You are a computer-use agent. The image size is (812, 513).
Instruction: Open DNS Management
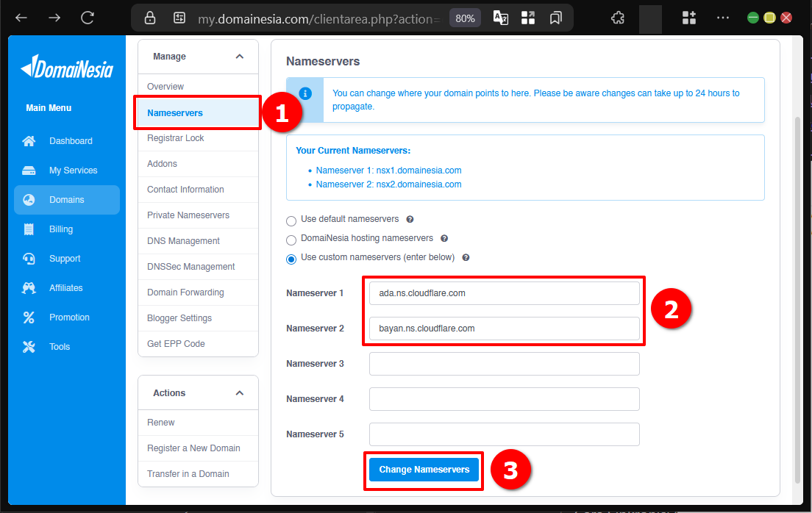(198, 241)
